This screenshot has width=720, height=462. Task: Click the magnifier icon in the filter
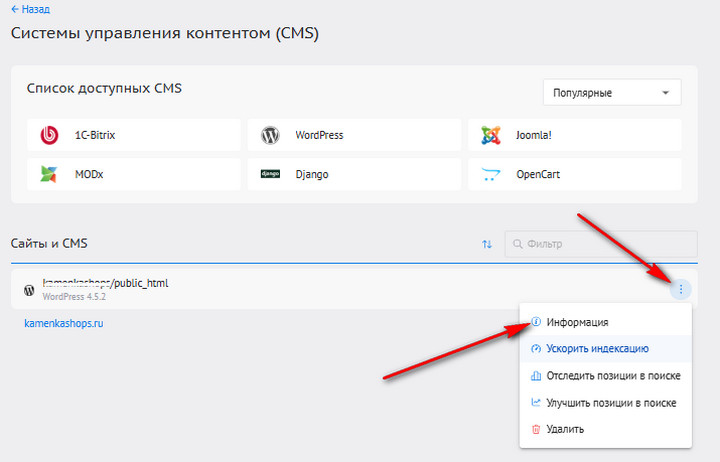coord(518,244)
